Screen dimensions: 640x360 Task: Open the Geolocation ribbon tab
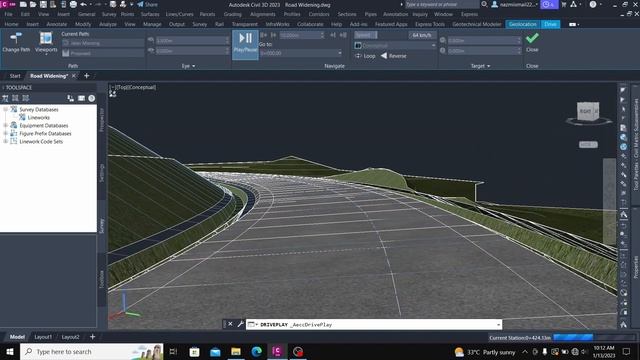coord(522,24)
